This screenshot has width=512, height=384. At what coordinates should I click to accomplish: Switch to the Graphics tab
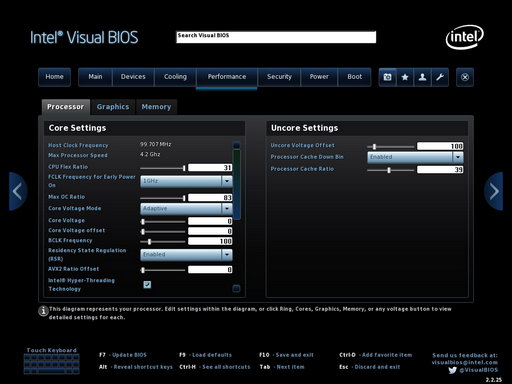[113, 107]
